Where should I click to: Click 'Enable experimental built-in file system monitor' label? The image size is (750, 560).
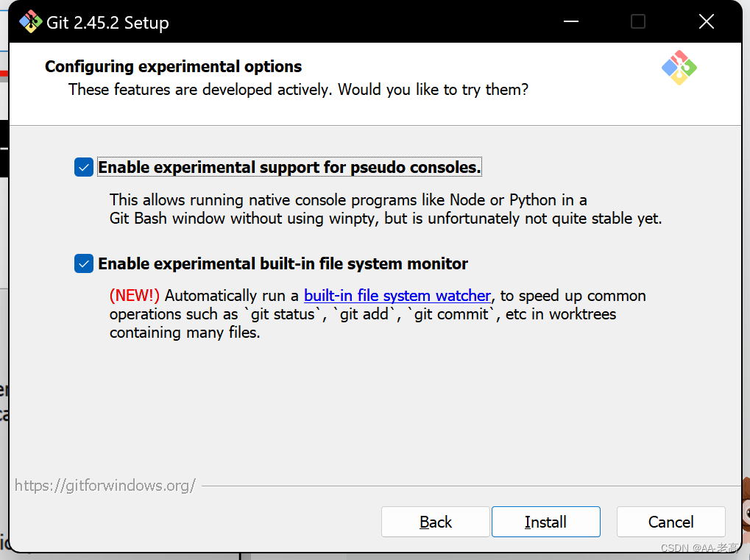click(x=283, y=263)
